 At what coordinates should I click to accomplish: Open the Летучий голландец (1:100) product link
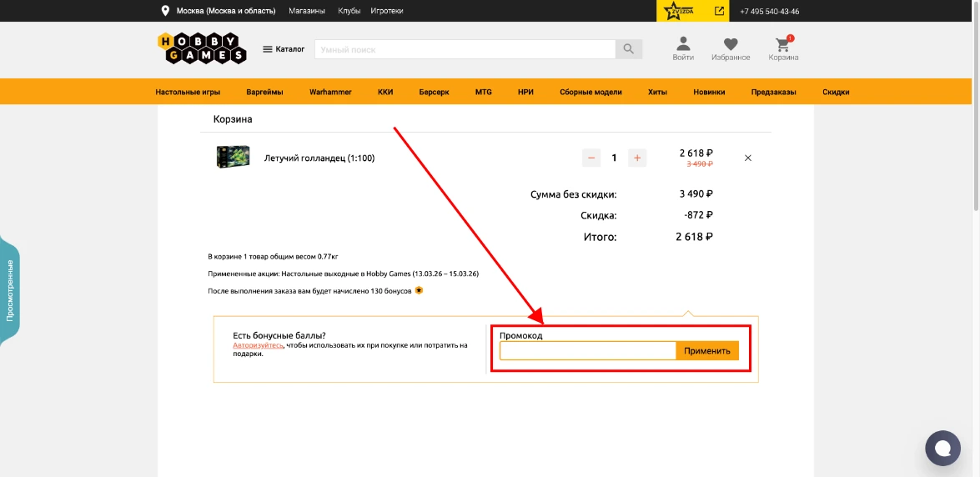tap(319, 158)
